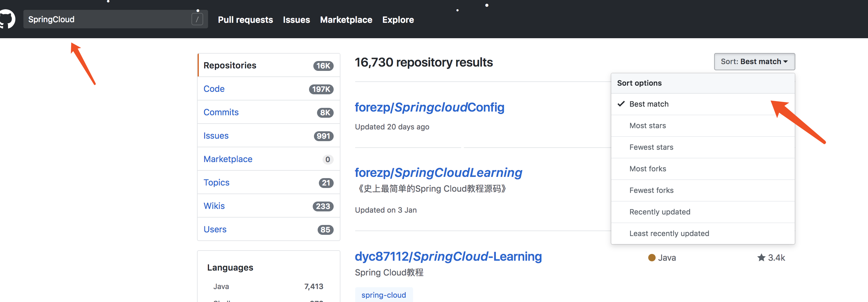Image resolution: width=868 pixels, height=302 pixels.
Task: Sort results by Least recently updated
Action: click(702, 234)
